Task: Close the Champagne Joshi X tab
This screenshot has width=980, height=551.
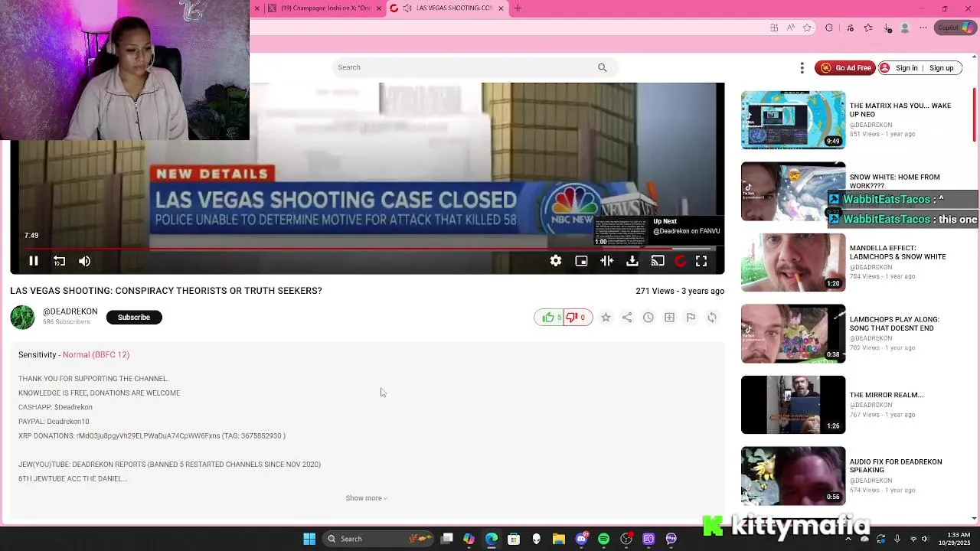Action: point(378,8)
